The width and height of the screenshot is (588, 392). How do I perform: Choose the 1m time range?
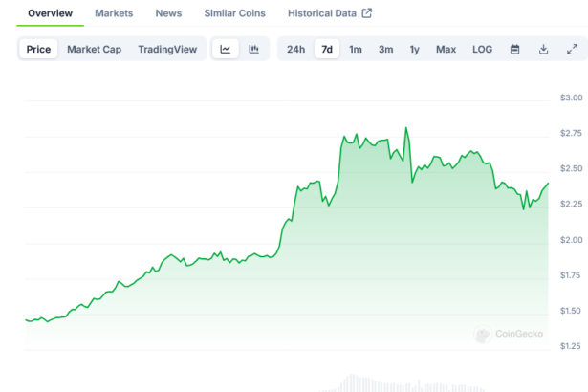point(355,49)
